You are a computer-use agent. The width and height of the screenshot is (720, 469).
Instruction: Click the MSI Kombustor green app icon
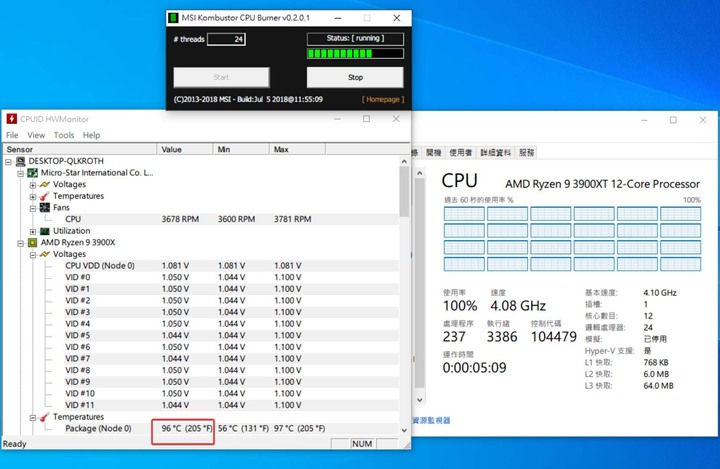[x=173, y=18]
